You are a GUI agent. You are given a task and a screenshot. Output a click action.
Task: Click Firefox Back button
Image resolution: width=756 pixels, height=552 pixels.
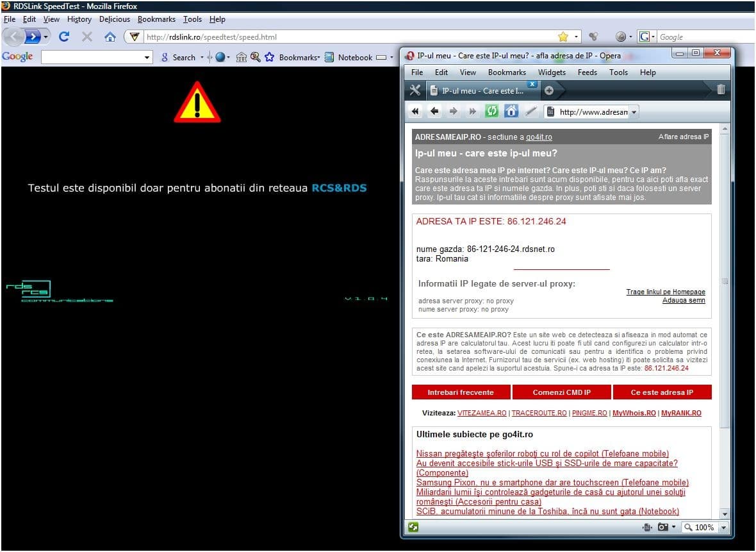pos(13,36)
